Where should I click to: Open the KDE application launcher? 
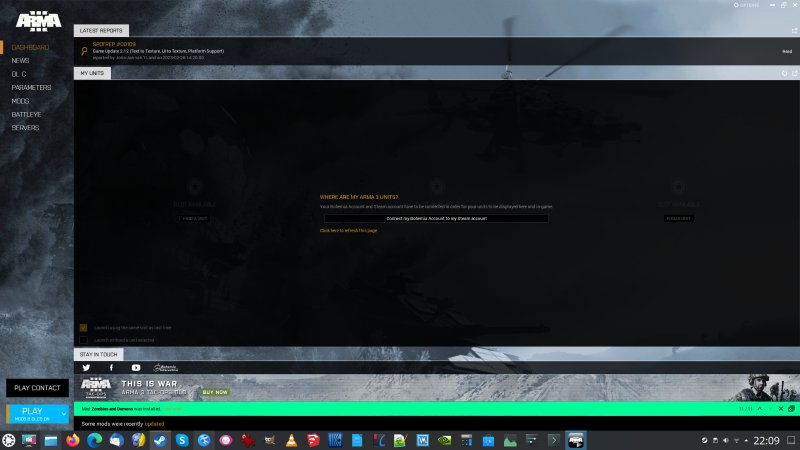tap(8, 440)
